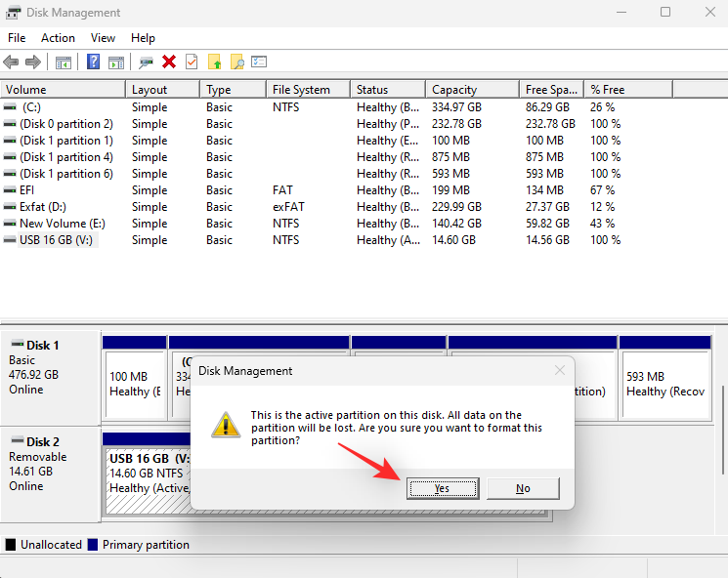Click the blue Primary partition legend swatch
Image resolution: width=728 pixels, height=578 pixels.
click(93, 545)
